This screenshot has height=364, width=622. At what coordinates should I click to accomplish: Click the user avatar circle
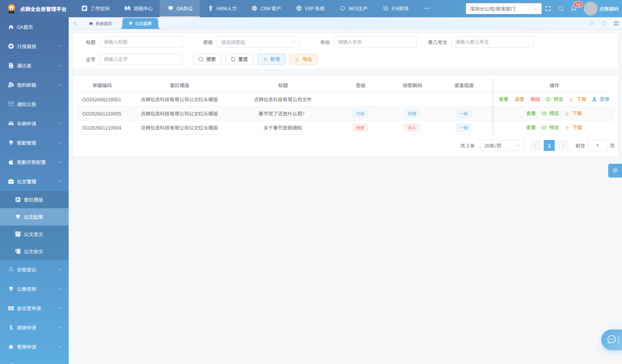tap(590, 9)
